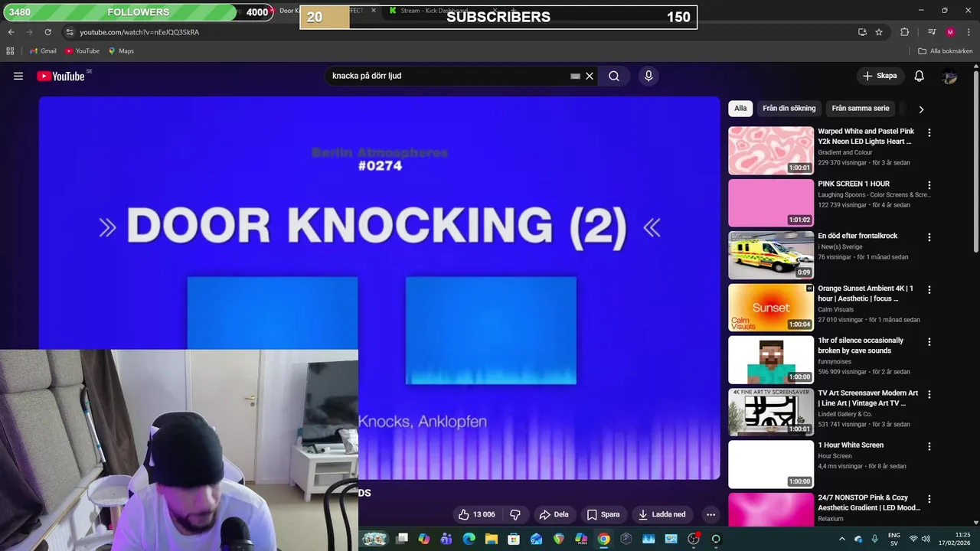This screenshot has width=980, height=551.
Task: Open more video actions ellipsis
Action: click(x=710, y=514)
